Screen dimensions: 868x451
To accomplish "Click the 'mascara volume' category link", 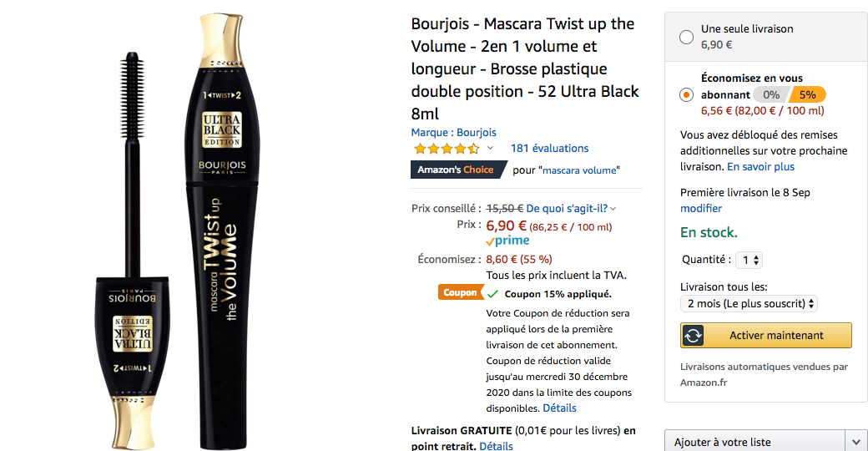I will (x=580, y=170).
